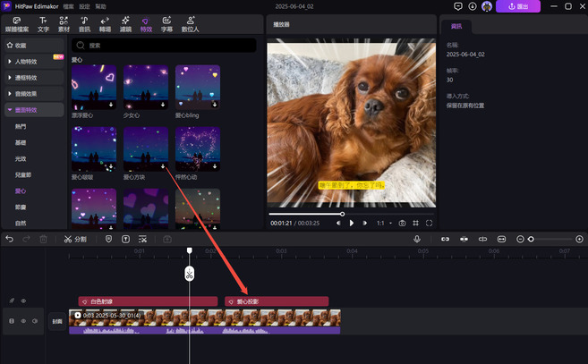The height and width of the screenshot is (364, 588).
Task: Open the 幫助 menu in the title bar
Action: click(x=100, y=6)
